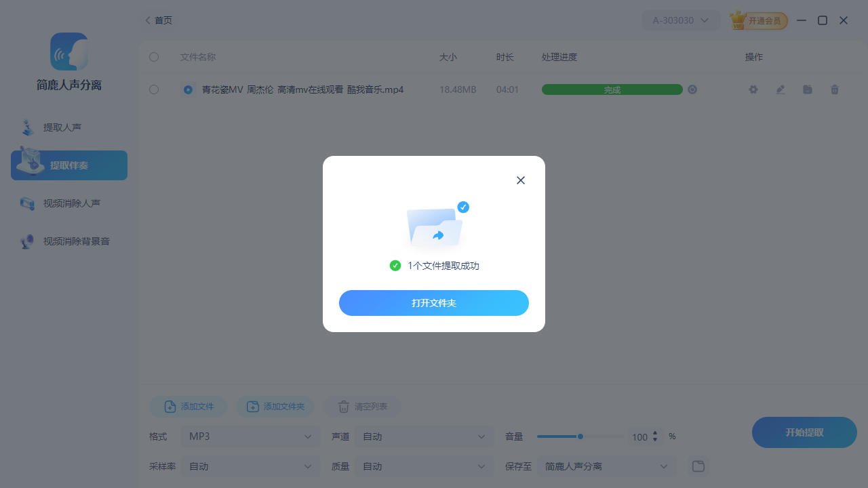868x488 pixels.
Task: Delete the 青花瓷MV file with trash icon
Action: tap(834, 89)
